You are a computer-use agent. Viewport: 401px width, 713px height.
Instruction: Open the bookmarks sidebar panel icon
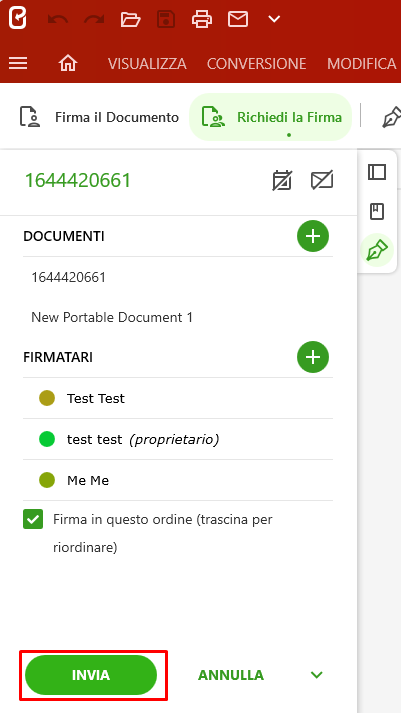click(x=377, y=211)
